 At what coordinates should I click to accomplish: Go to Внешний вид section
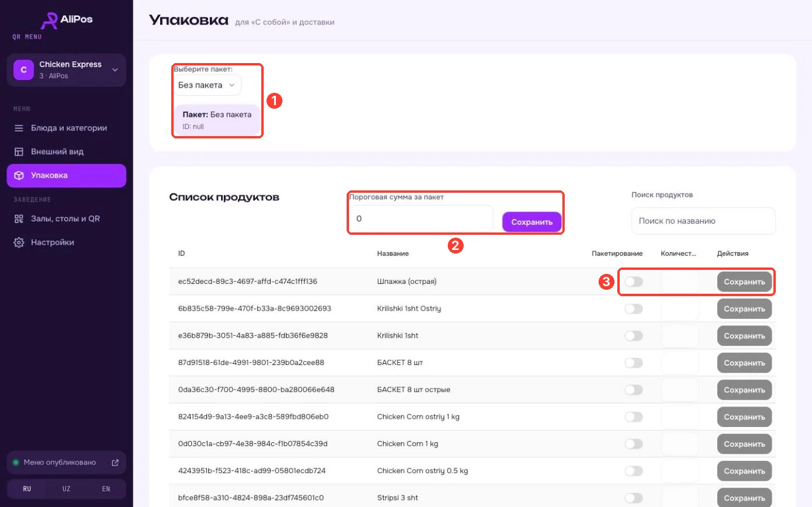point(67,152)
